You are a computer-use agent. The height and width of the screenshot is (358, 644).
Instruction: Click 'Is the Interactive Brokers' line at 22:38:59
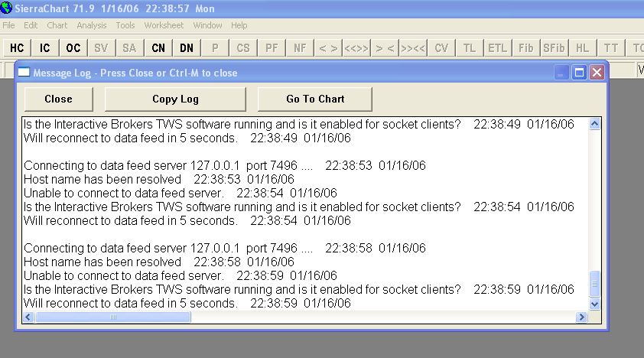[298, 289]
